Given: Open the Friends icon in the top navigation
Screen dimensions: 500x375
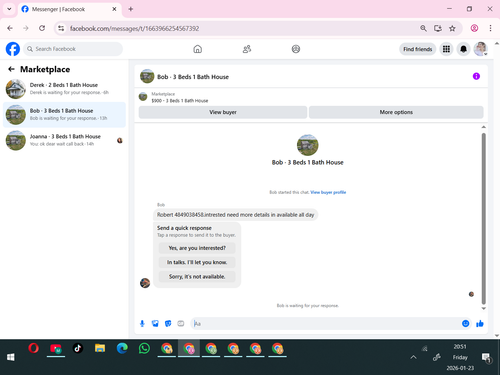Looking at the screenshot, I should (x=247, y=49).
